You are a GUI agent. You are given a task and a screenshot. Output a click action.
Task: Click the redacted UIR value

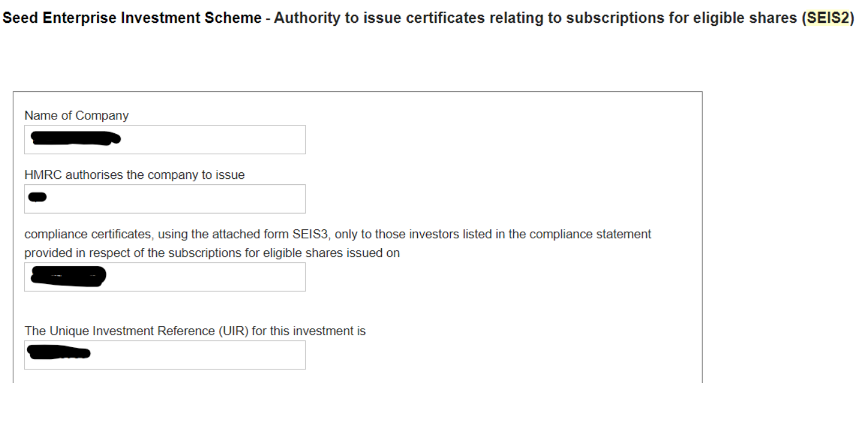click(x=60, y=353)
